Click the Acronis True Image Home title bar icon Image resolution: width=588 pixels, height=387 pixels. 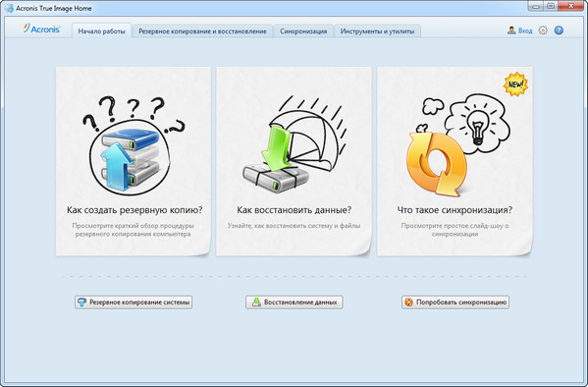pos(9,8)
